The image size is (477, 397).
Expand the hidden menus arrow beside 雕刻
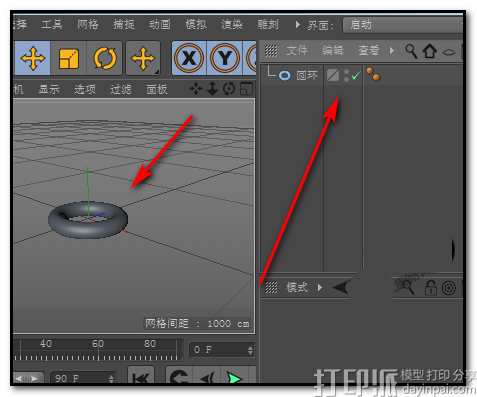coord(298,25)
